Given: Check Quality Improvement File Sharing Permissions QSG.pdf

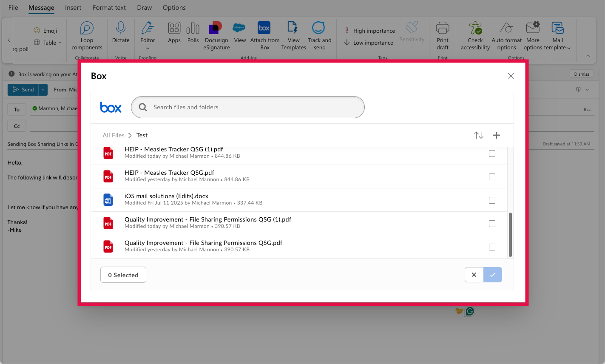Looking at the screenshot, I should [492, 247].
